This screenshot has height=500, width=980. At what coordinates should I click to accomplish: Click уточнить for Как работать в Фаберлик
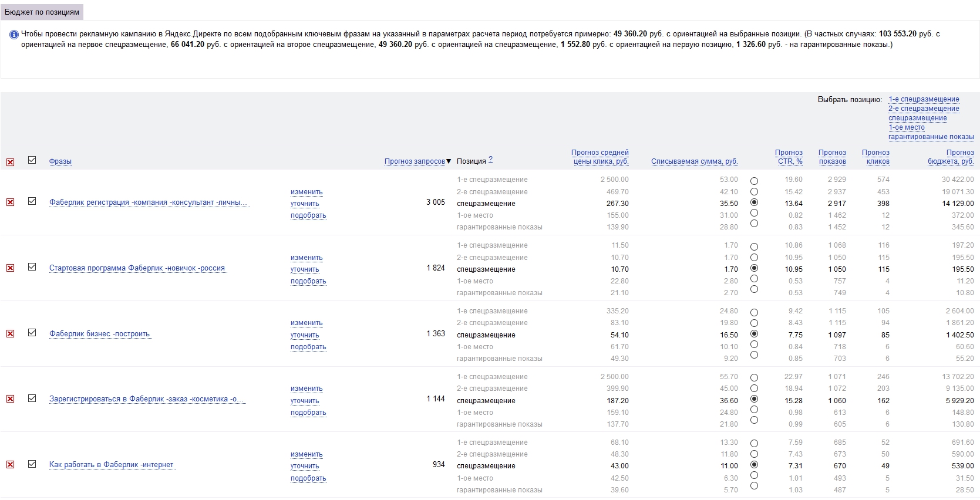coord(305,466)
